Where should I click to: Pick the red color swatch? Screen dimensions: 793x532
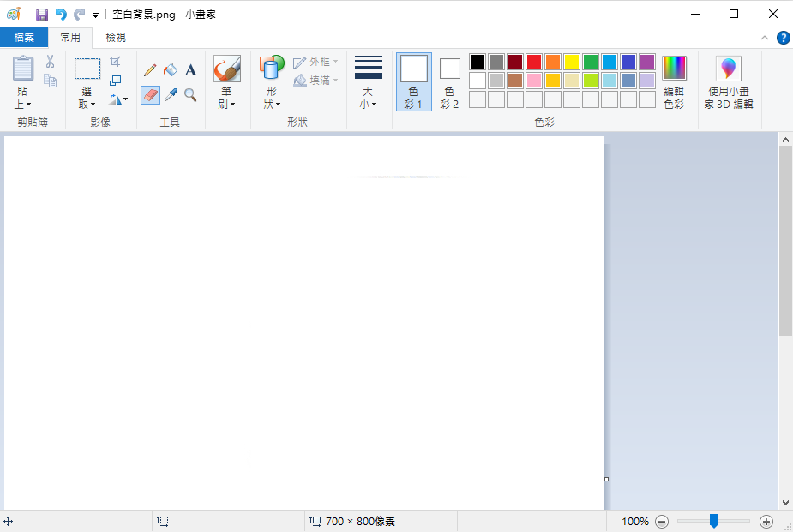click(x=533, y=62)
